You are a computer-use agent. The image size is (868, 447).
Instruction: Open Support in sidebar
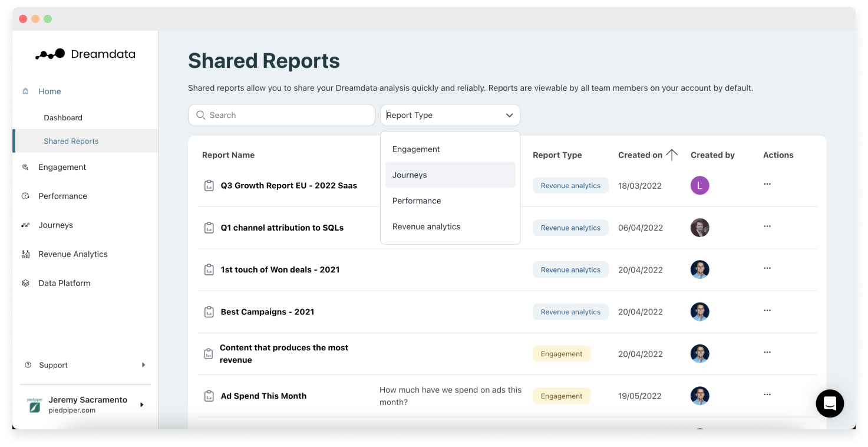click(x=54, y=365)
